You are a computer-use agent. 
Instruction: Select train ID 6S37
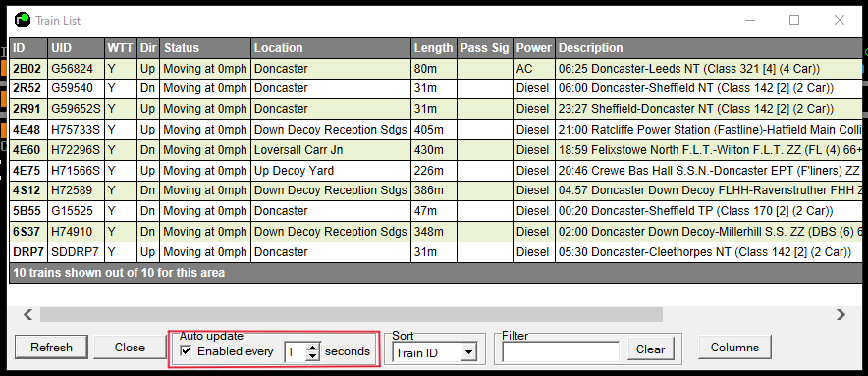pos(27,232)
